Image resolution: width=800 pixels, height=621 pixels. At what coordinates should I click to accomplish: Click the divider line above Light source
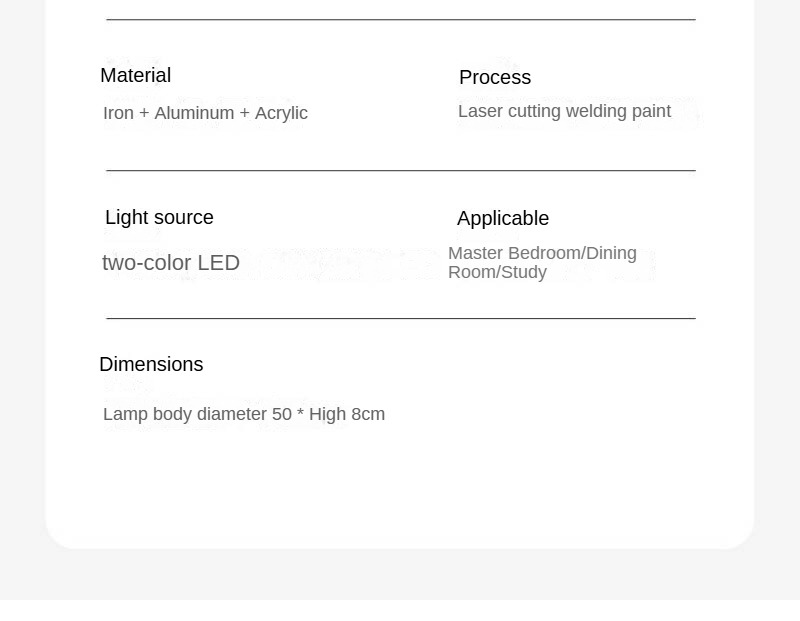(x=401, y=170)
